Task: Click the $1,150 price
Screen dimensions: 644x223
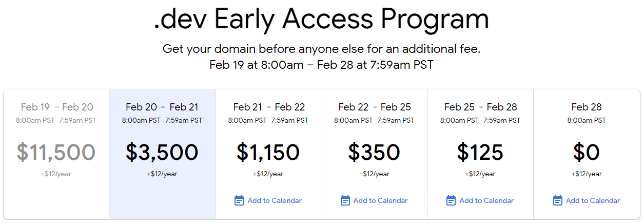Action: click(x=268, y=152)
